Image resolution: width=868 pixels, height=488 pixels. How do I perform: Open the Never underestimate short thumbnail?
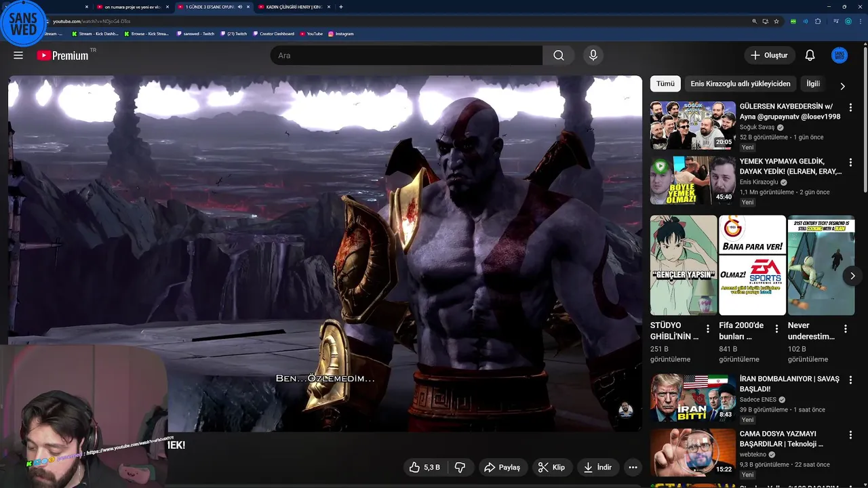[821, 265]
